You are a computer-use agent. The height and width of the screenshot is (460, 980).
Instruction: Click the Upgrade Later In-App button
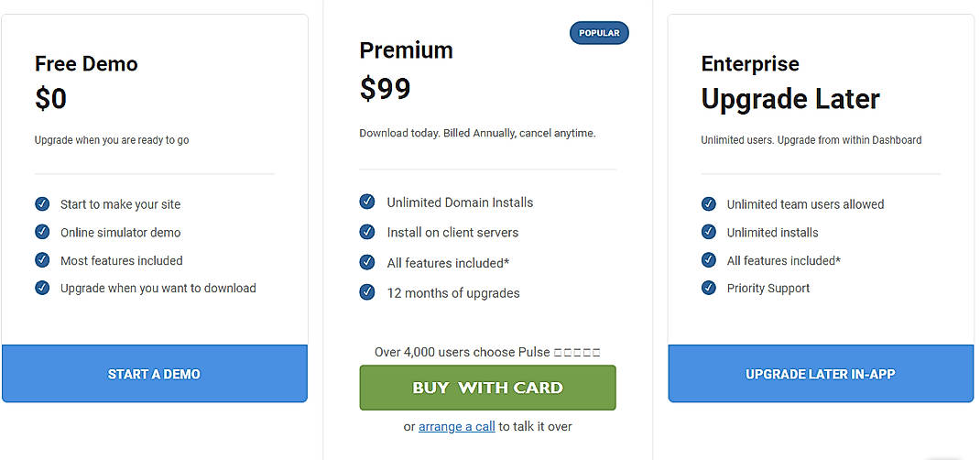click(x=820, y=374)
